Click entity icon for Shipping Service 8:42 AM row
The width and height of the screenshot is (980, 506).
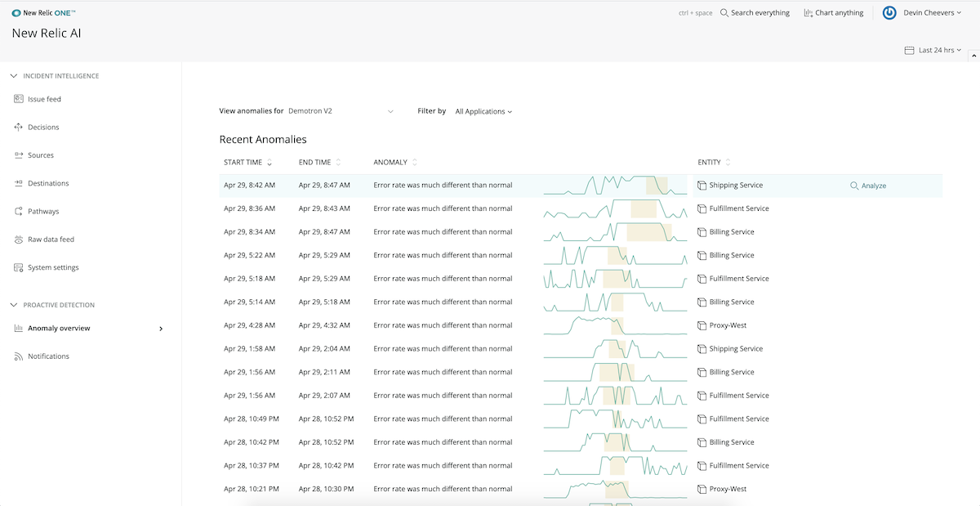click(x=702, y=186)
